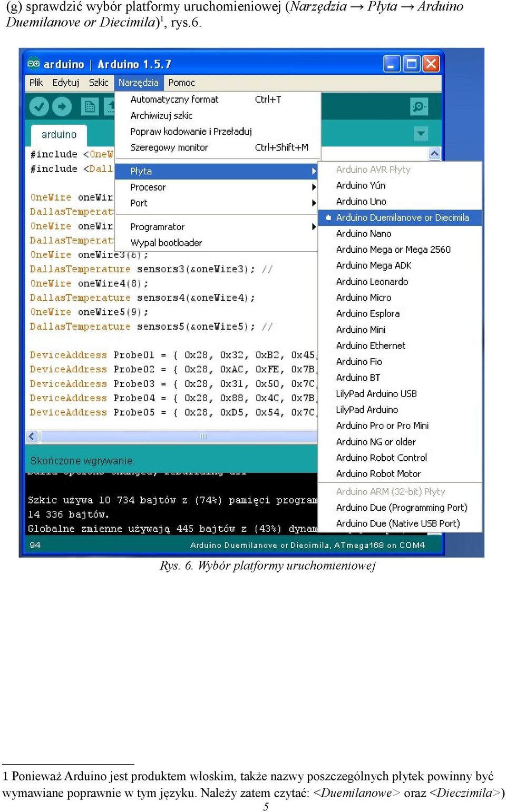Image resolution: width=506 pixels, height=812 pixels.
Task: Select Arduino Yún board
Action: 400,185
